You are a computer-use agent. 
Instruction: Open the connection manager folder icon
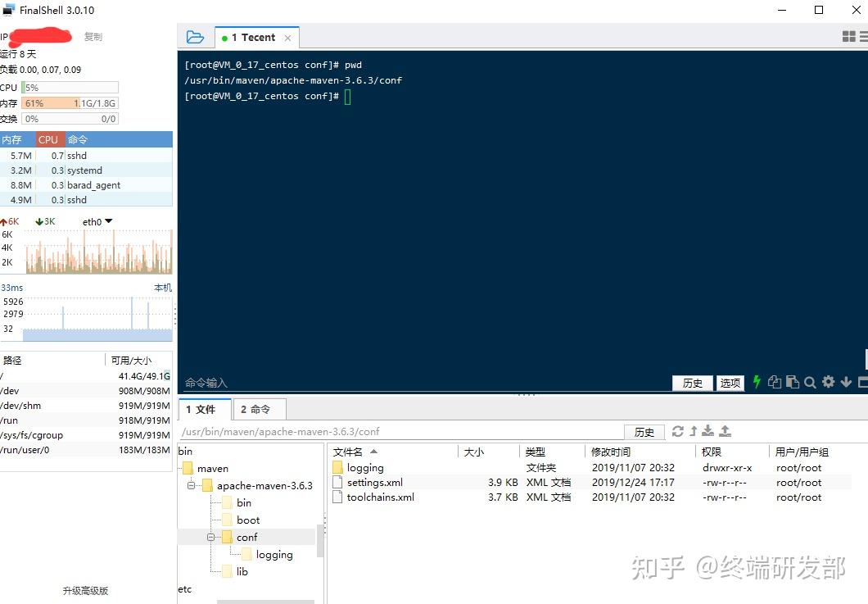[x=195, y=37]
